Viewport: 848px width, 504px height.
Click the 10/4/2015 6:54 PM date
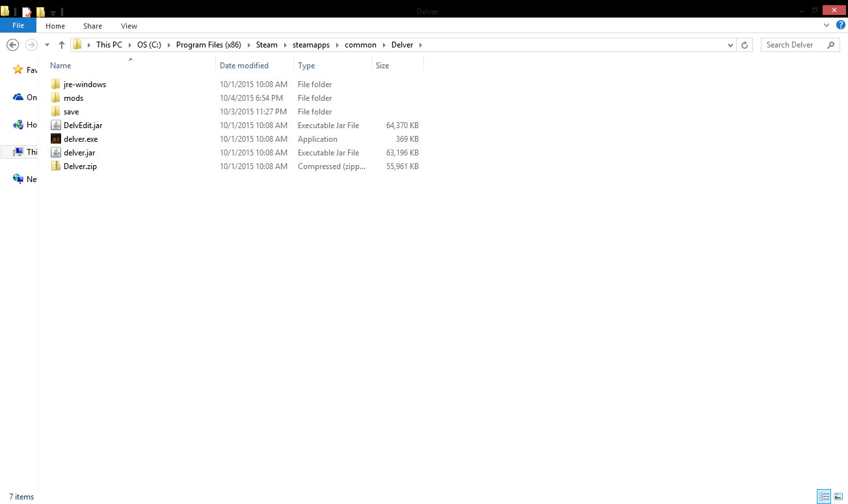251,98
